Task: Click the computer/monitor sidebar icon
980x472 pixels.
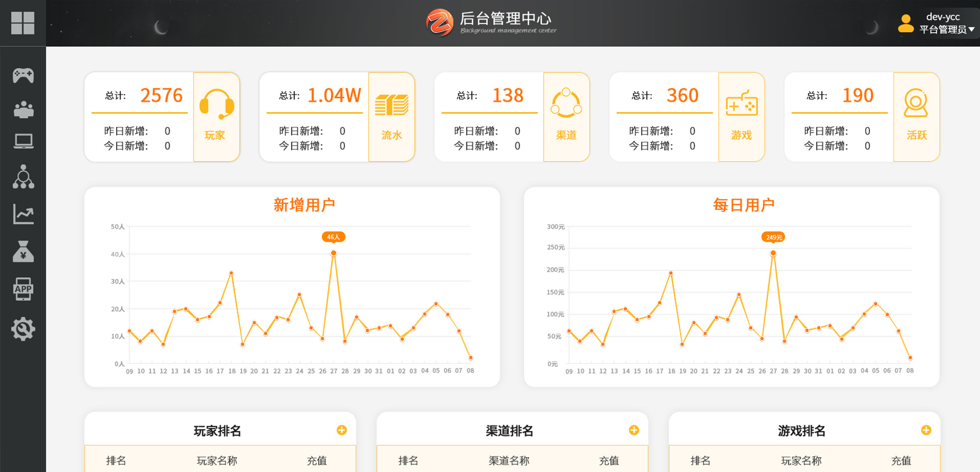Action: pyautogui.click(x=23, y=141)
